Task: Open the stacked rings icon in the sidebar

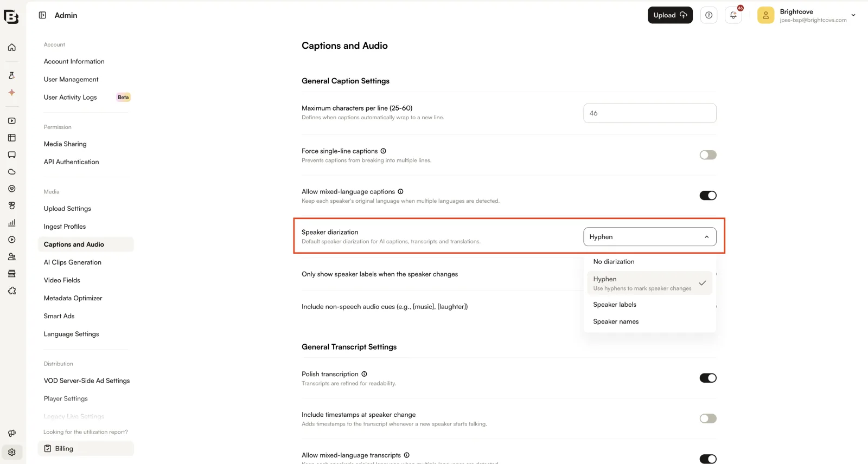Action: [12, 206]
